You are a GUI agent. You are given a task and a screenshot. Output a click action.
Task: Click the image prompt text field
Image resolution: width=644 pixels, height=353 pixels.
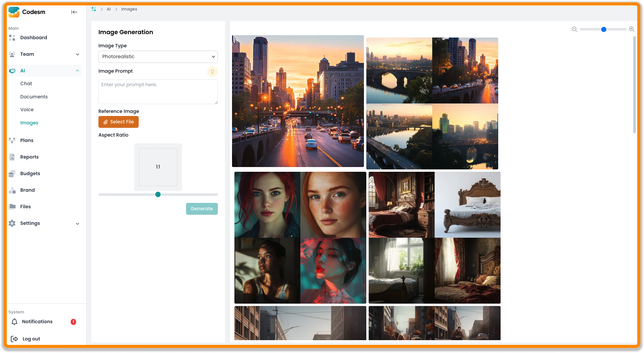click(158, 92)
